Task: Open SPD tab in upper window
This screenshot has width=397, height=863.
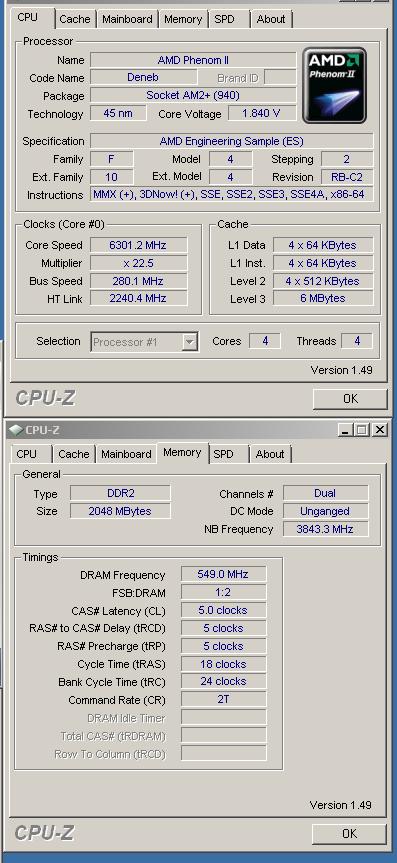Action: click(x=224, y=19)
